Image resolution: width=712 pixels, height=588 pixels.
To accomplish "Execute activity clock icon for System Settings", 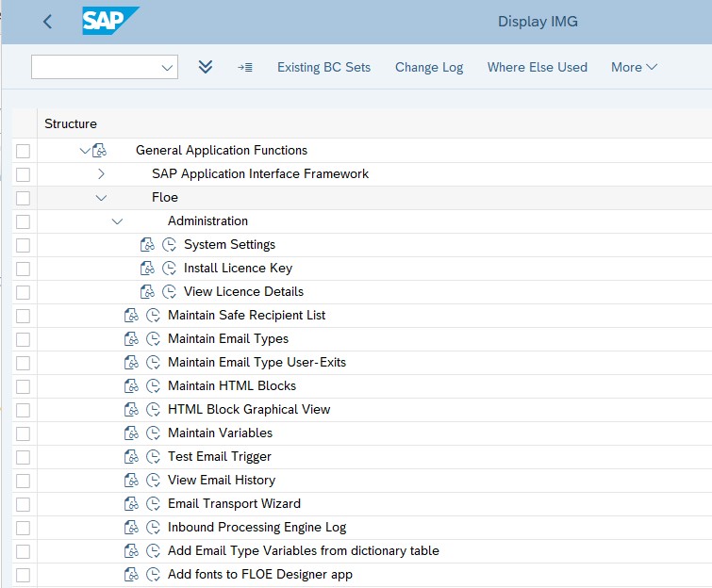I will [169, 245].
